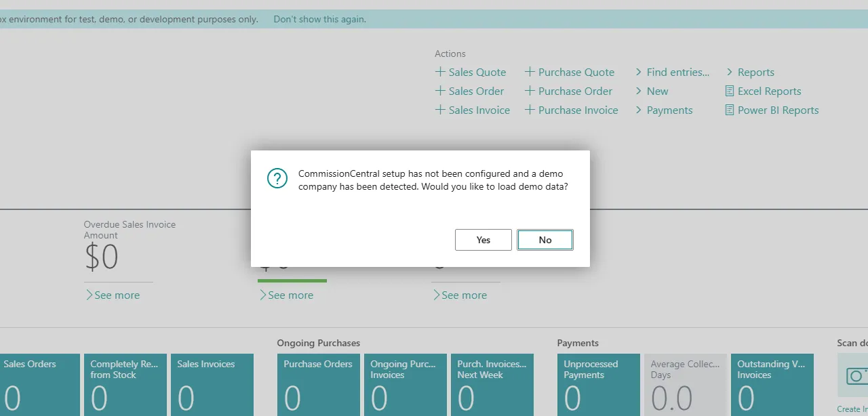Click See more under the green bar

pyautogui.click(x=286, y=295)
